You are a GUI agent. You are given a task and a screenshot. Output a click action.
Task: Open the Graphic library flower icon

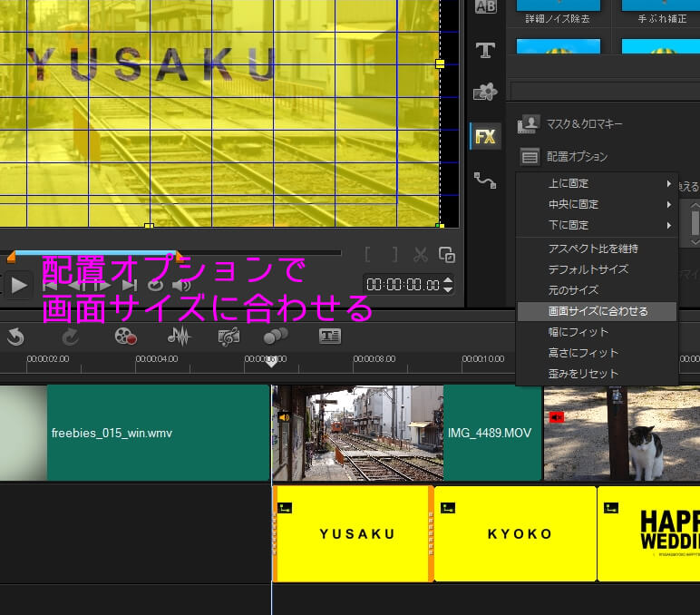pos(485,92)
